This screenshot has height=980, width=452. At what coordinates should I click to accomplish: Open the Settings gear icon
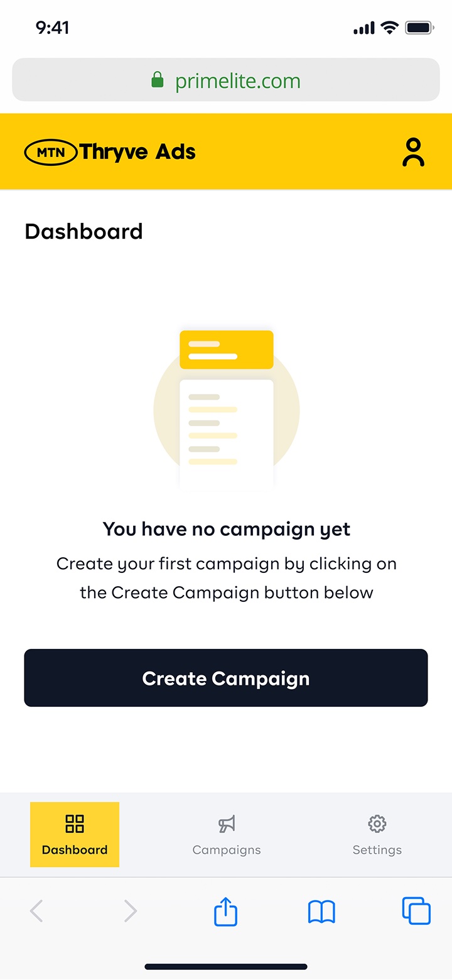pos(377,824)
